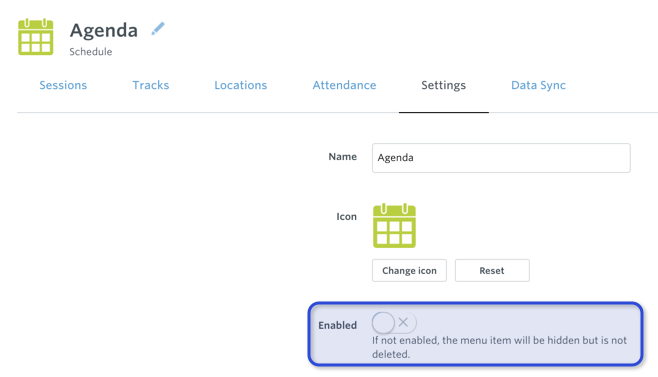Open the Sessions tab
This screenshot has height=377, width=658.
(x=63, y=85)
